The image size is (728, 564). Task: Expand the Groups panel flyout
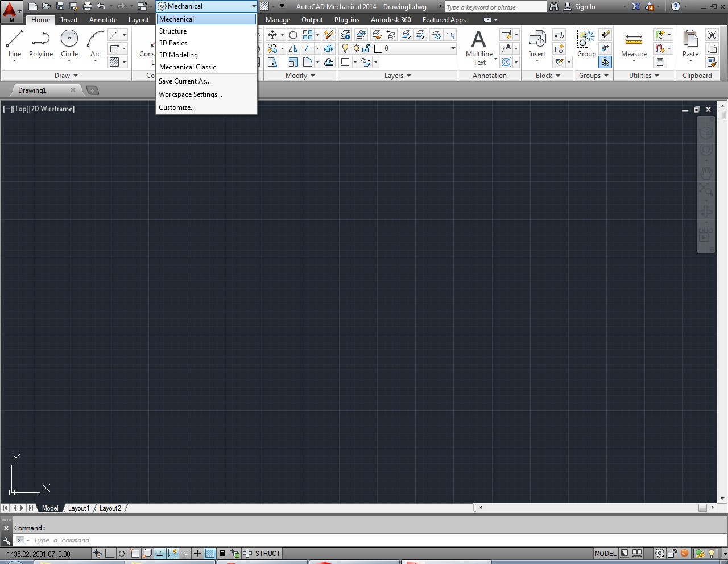click(594, 76)
